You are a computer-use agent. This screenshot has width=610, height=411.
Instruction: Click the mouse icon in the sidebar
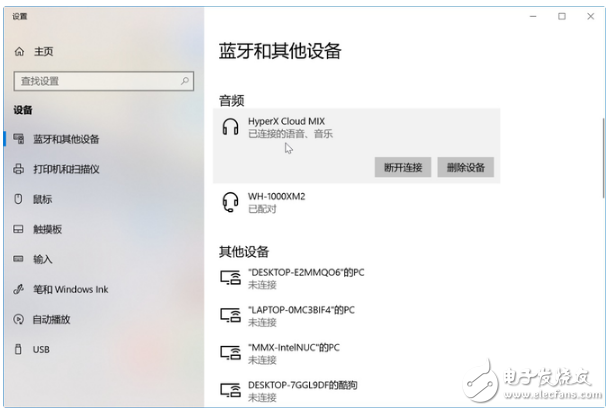[x=18, y=199]
